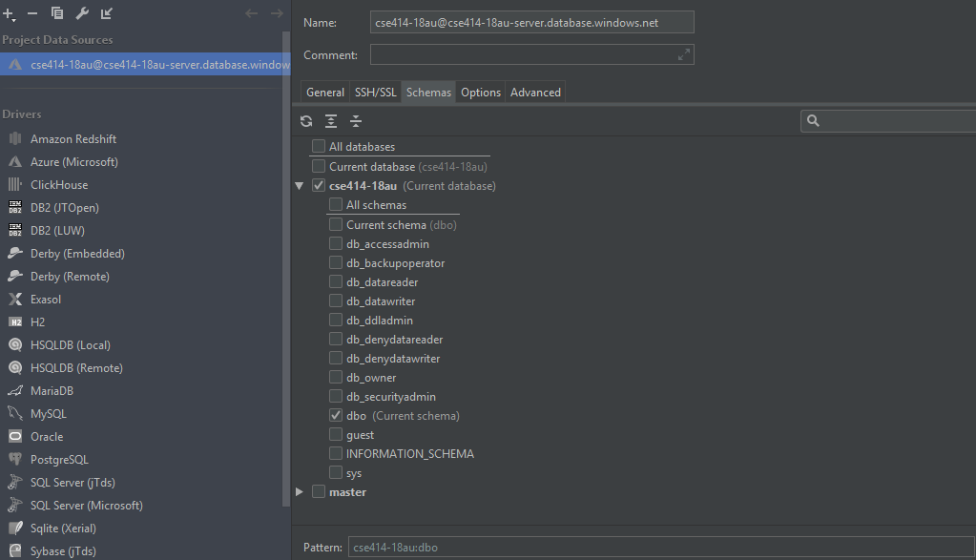The width and height of the screenshot is (976, 560).
Task: Open driver settings with the wrench icon
Action: click(81, 13)
